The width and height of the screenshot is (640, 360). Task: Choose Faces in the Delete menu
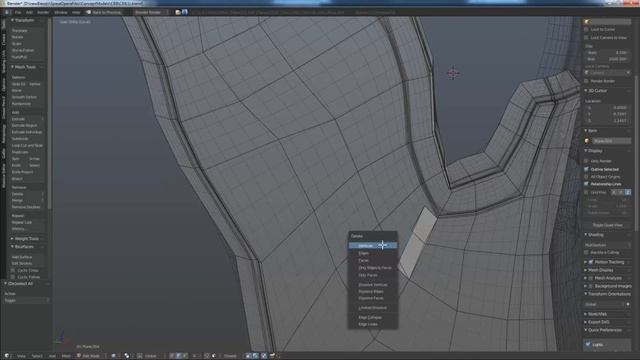tap(373, 260)
